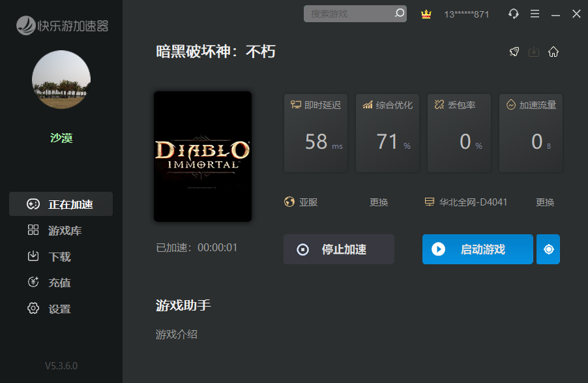Click the target icon beside 启动游戏
This screenshot has height=383, width=588.
pyautogui.click(x=548, y=249)
